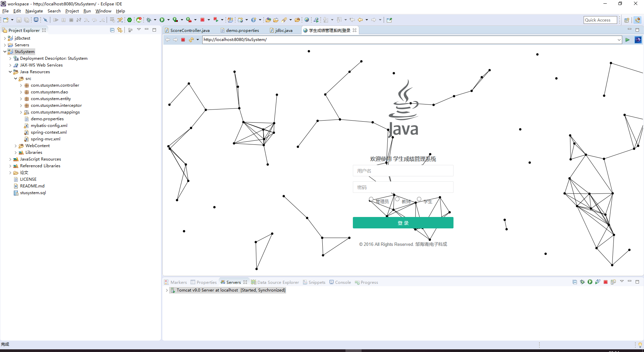Click browser back arrow in internal browser
Image resolution: width=644 pixels, height=352 pixels.
coord(168,40)
